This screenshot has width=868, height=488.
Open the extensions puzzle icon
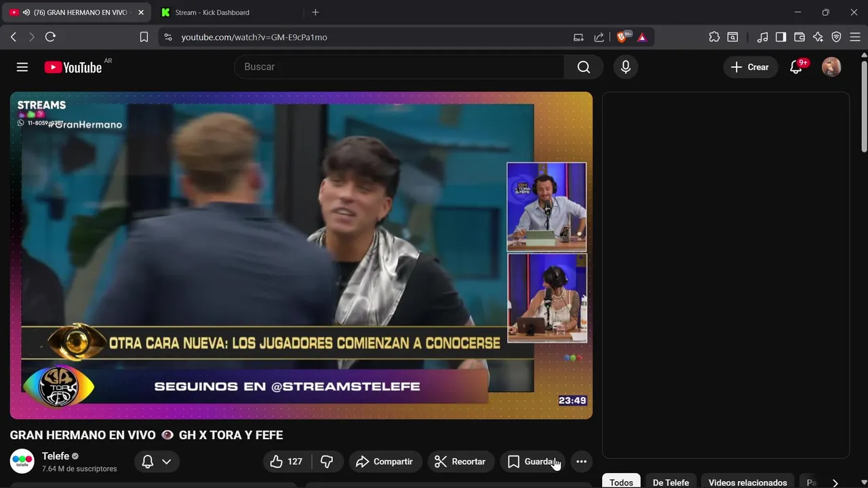coord(714,37)
